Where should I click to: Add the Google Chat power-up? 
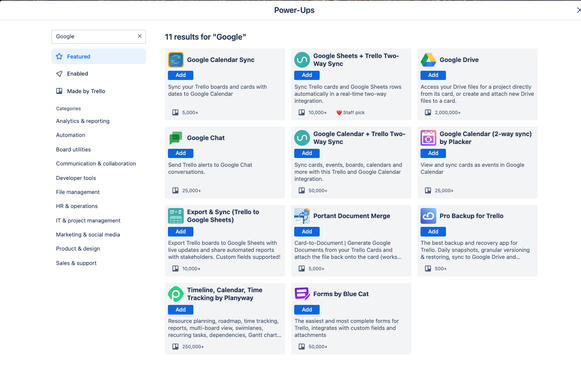(x=180, y=153)
